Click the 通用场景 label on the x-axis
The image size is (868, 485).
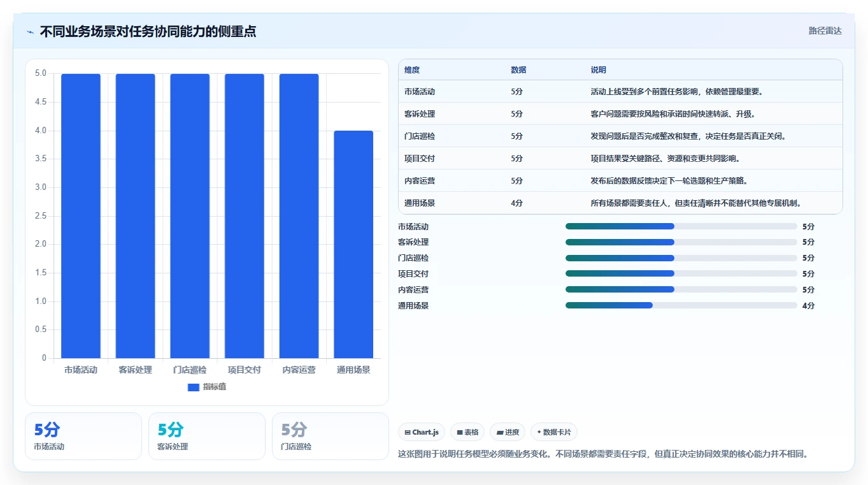[x=353, y=370]
